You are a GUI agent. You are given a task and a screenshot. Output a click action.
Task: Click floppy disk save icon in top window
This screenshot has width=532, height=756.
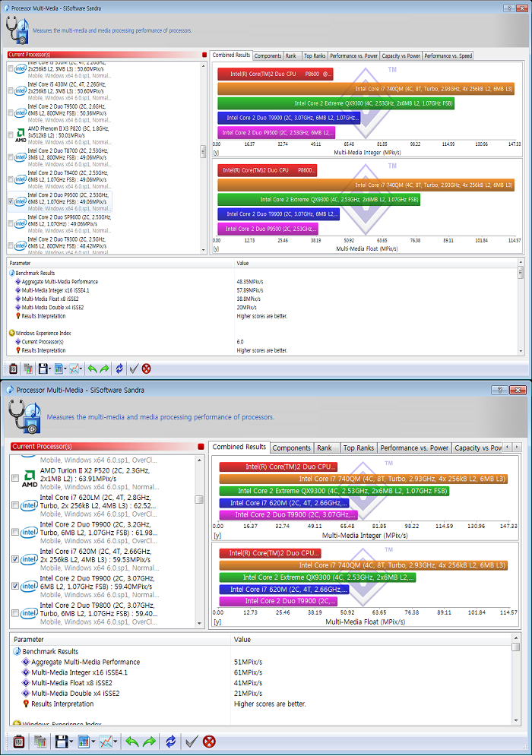coord(43,369)
